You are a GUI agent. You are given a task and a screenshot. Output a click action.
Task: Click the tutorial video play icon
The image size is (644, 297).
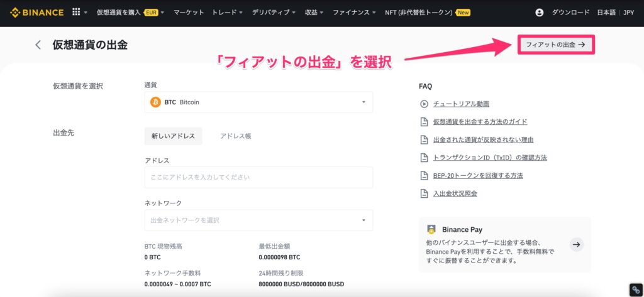click(424, 104)
